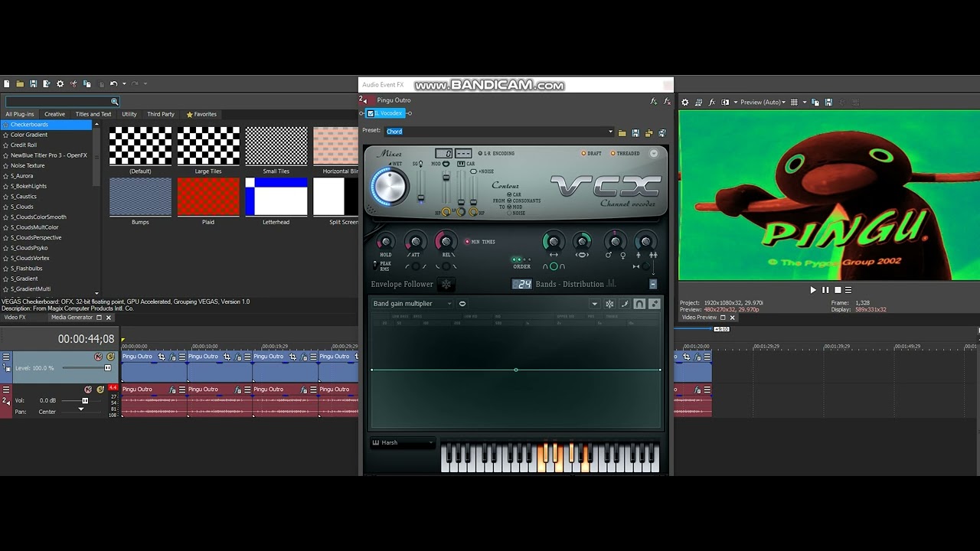Toggle DRAFT mode in Vocodex
Image resolution: width=980 pixels, height=551 pixels.
(591, 153)
